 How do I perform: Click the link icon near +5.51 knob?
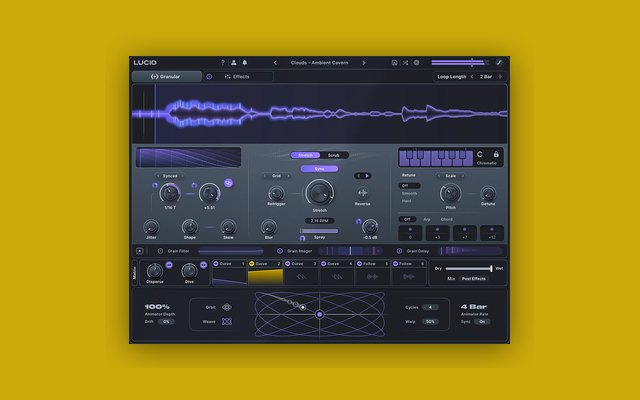228,183
